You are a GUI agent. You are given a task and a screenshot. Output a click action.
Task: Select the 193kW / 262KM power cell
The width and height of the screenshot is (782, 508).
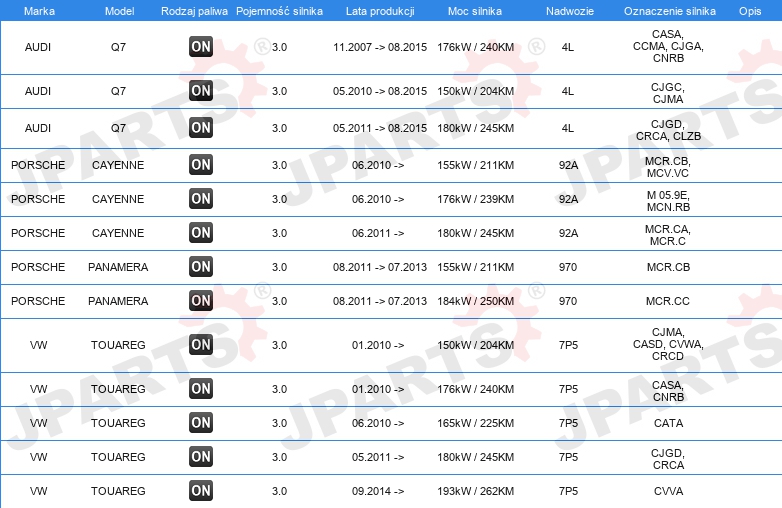(475, 491)
